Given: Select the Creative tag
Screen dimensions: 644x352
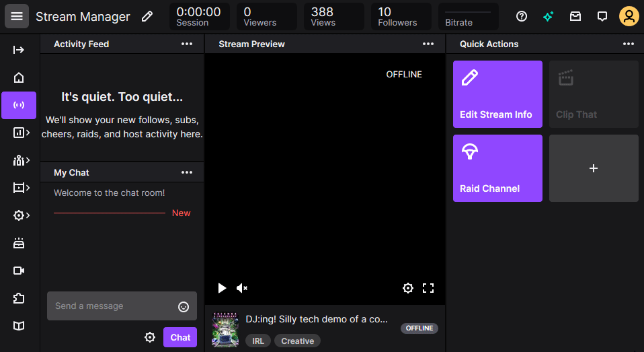Looking at the screenshot, I should [297, 341].
